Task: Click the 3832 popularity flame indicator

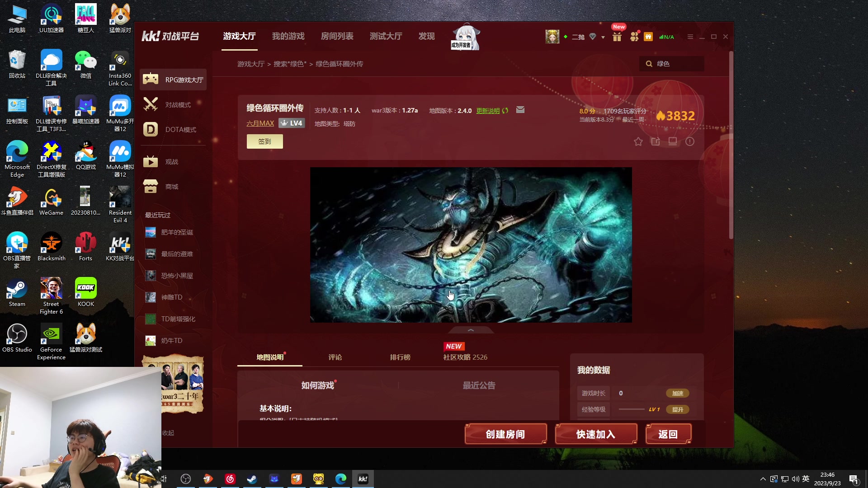Action: pyautogui.click(x=675, y=116)
